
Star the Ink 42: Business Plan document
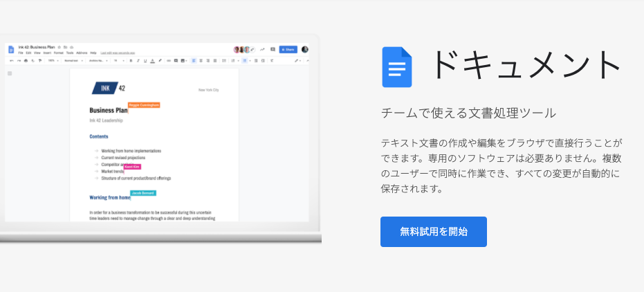[x=59, y=47]
